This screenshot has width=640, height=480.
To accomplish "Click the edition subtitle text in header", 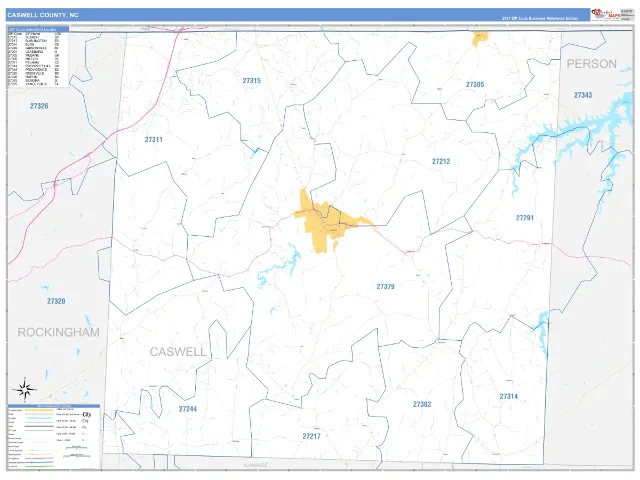I will pyautogui.click(x=540, y=18).
